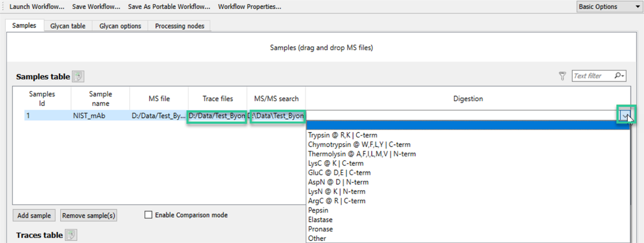Select Chymotrypsin @ W,F,L,Y | C-term
This screenshot has width=644, height=243.
468,145
